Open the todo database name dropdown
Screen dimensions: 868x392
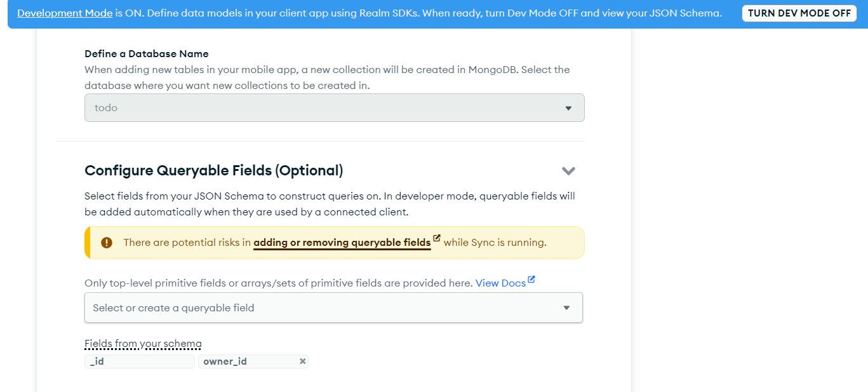pos(334,108)
